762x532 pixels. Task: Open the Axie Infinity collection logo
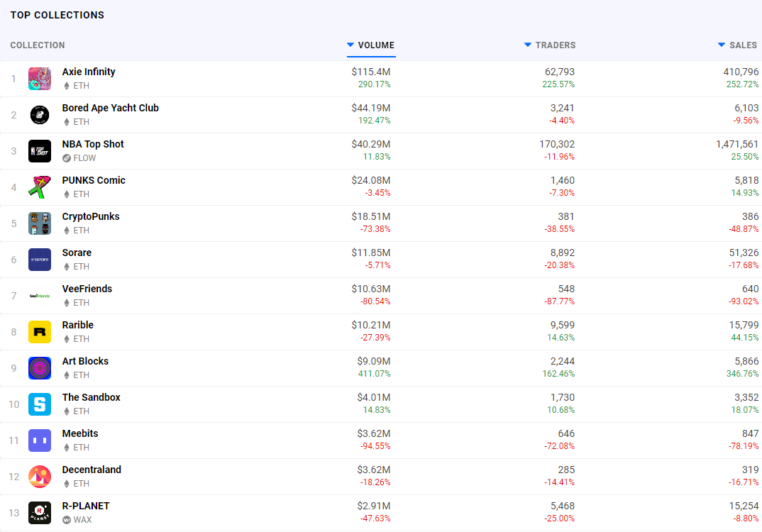click(40, 79)
